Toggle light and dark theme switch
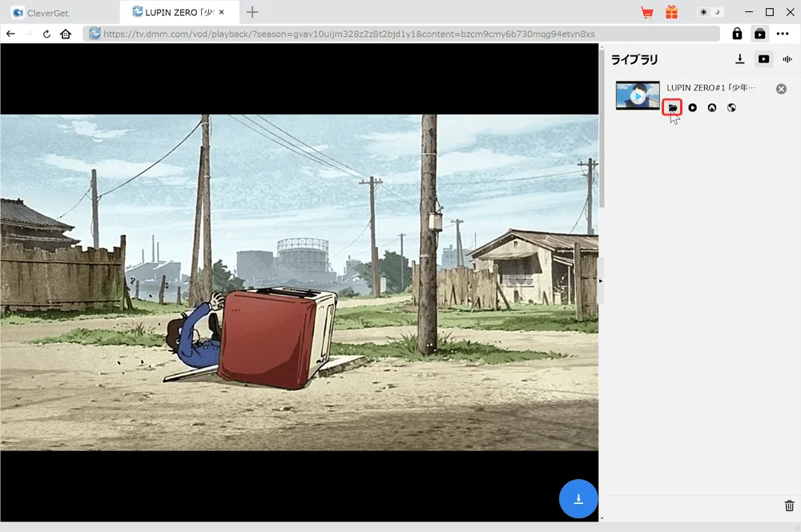This screenshot has height=532, width=801. [x=710, y=12]
